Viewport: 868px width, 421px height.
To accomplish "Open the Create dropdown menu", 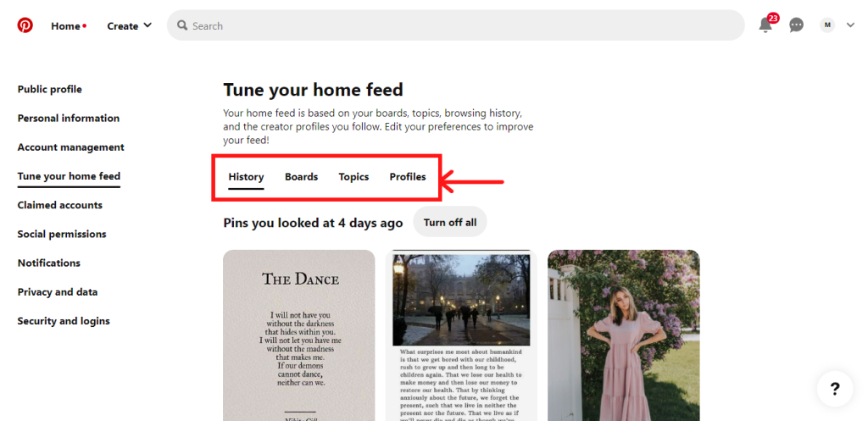I will 129,26.
